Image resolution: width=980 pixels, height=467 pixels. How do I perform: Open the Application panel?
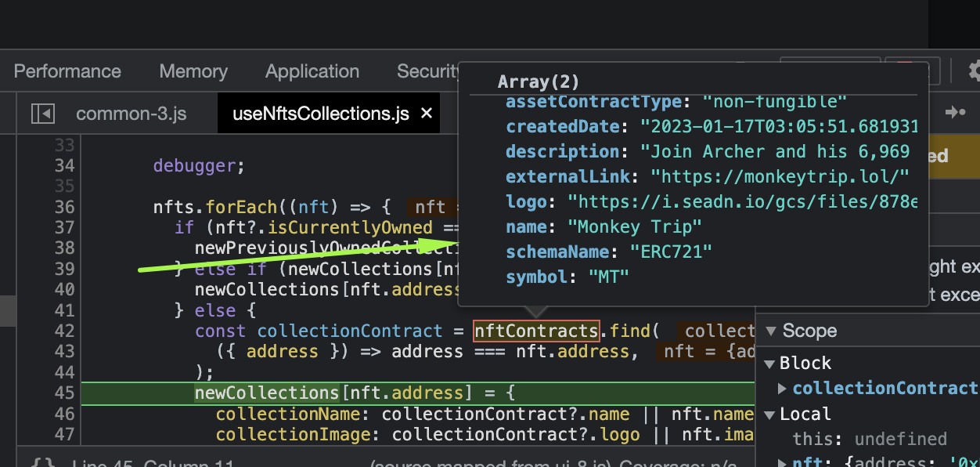[312, 71]
